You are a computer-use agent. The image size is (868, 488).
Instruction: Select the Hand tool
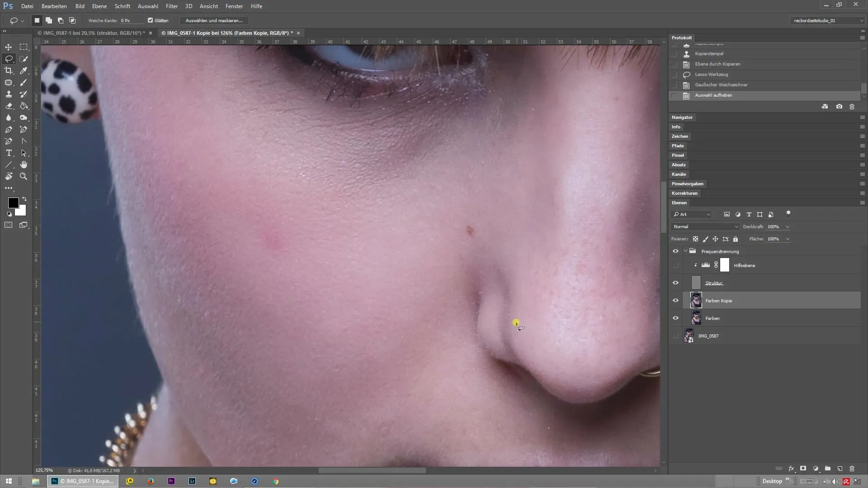click(24, 164)
